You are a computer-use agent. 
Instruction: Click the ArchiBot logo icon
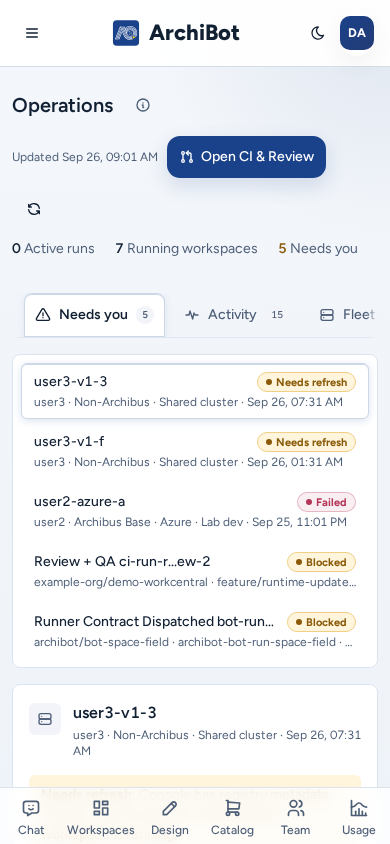(126, 33)
